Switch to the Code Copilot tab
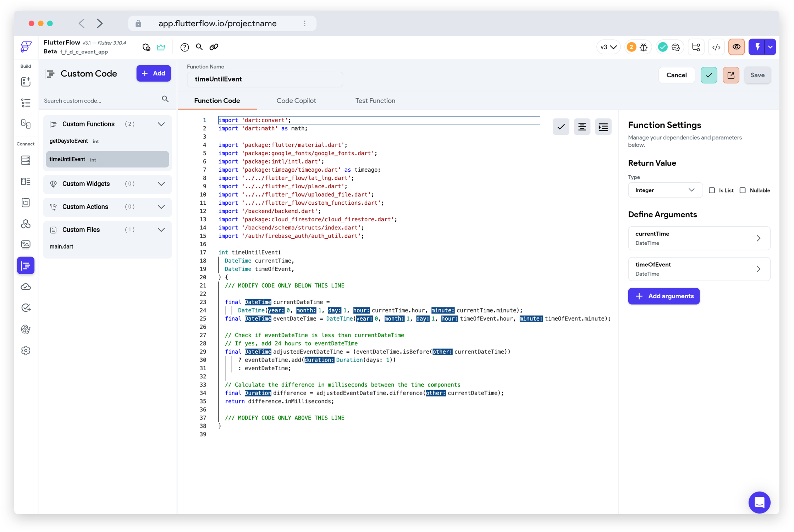Image resolution: width=794 pixels, height=532 pixels. pos(296,101)
